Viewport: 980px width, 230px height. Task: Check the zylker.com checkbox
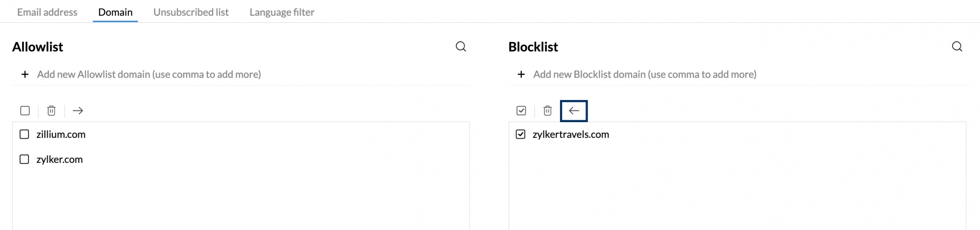point(24,159)
